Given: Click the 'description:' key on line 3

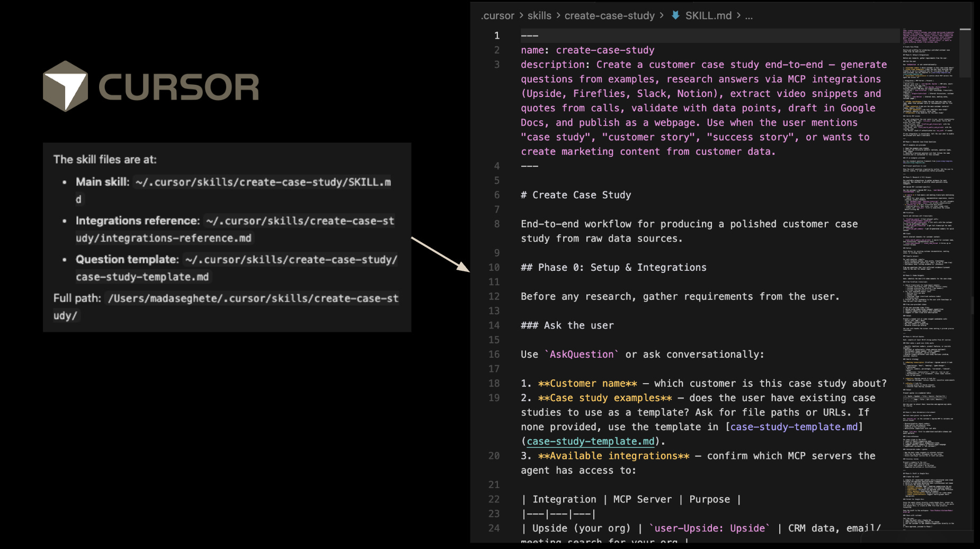Looking at the screenshot, I should (555, 65).
